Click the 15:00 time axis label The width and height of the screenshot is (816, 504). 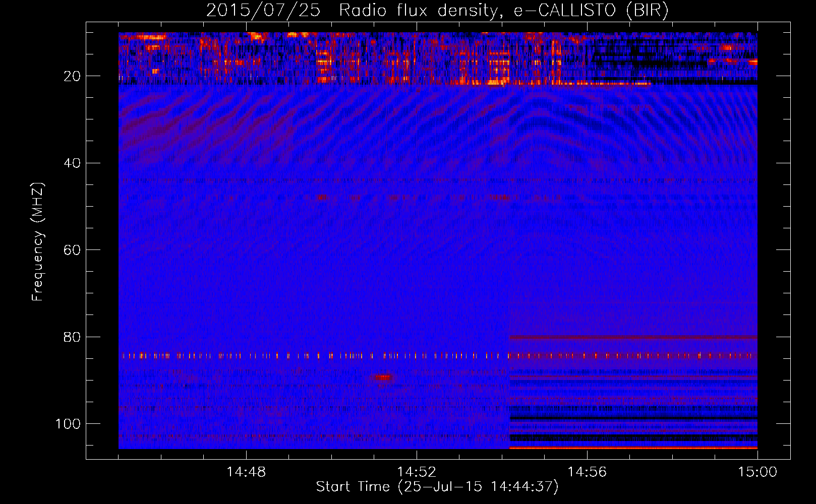(x=757, y=472)
